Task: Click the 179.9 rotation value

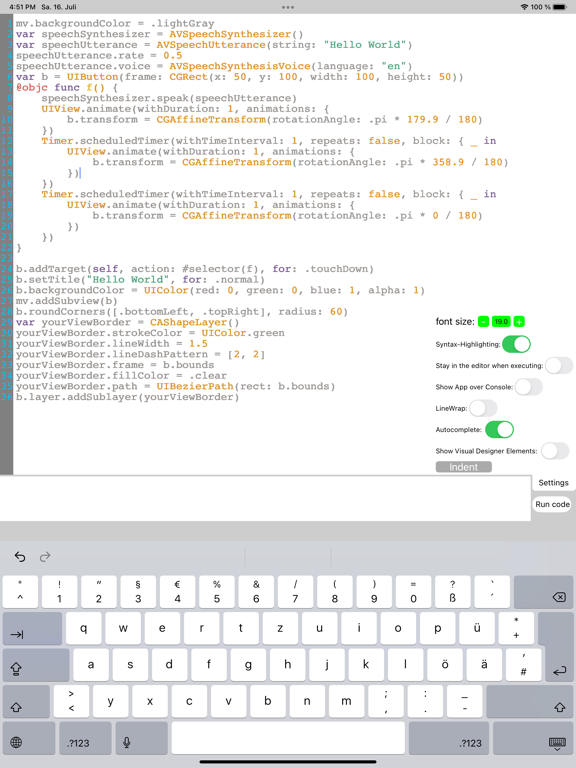Action: click(422, 120)
